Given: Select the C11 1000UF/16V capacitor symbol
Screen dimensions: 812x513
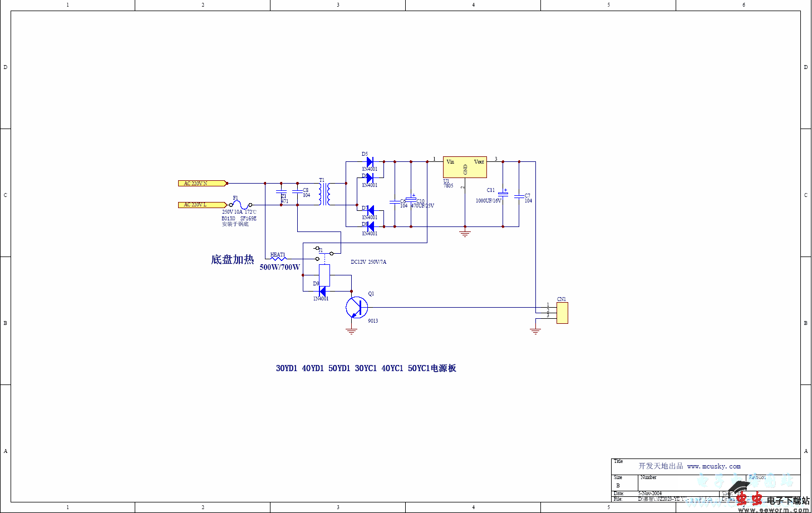Looking at the screenshot, I should [x=503, y=193].
